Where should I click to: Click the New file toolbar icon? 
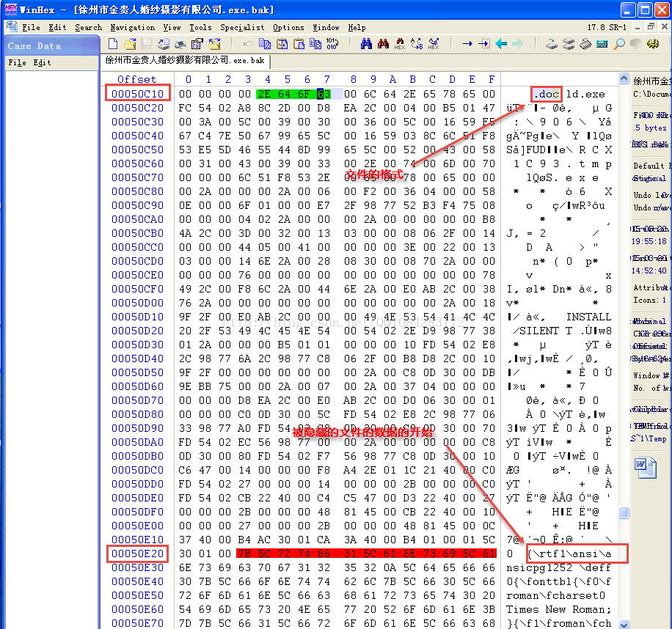(x=113, y=44)
